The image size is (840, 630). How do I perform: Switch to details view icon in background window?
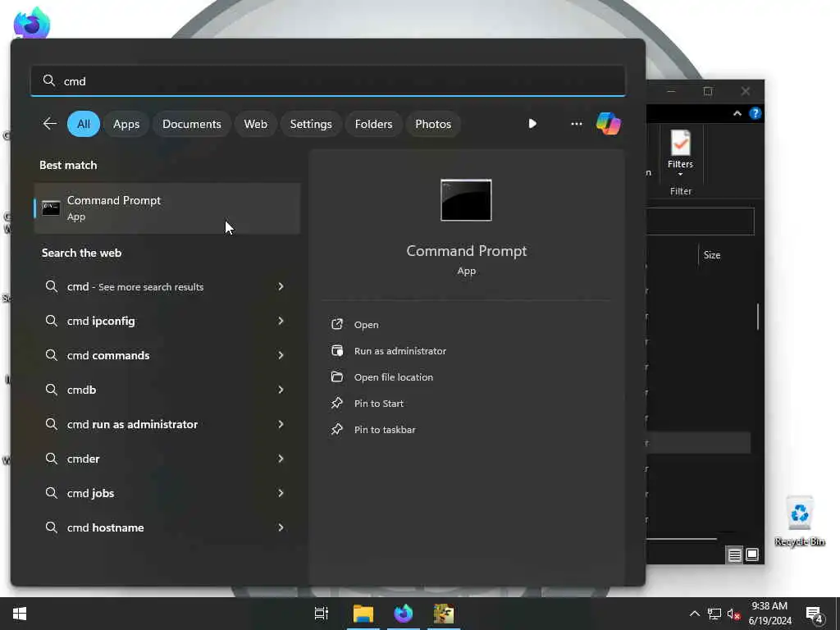point(734,555)
